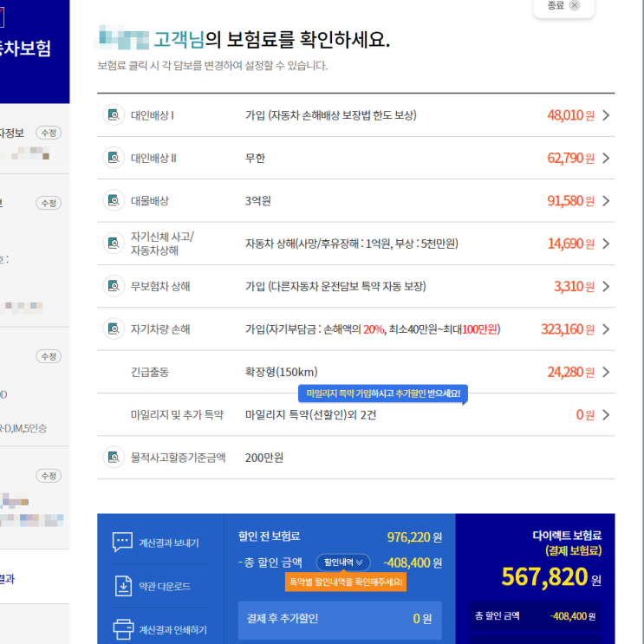The width and height of the screenshot is (644, 644).
Task: Click the 62,790원 premium amount
Action: pyautogui.click(x=570, y=158)
